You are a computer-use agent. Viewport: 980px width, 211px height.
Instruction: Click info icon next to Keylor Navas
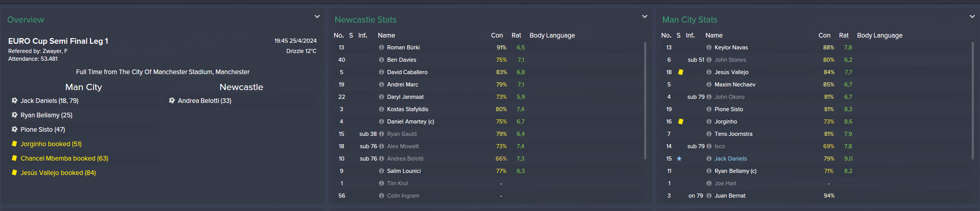[709, 47]
